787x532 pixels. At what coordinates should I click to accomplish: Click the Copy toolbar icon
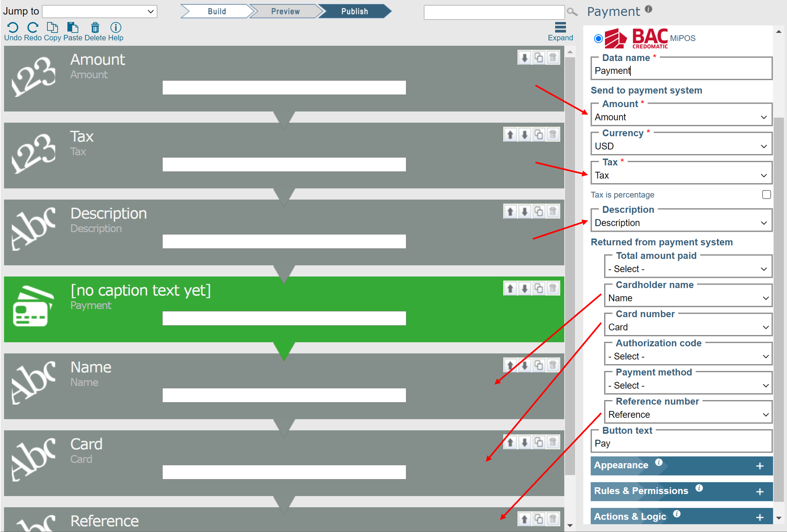pos(52,27)
